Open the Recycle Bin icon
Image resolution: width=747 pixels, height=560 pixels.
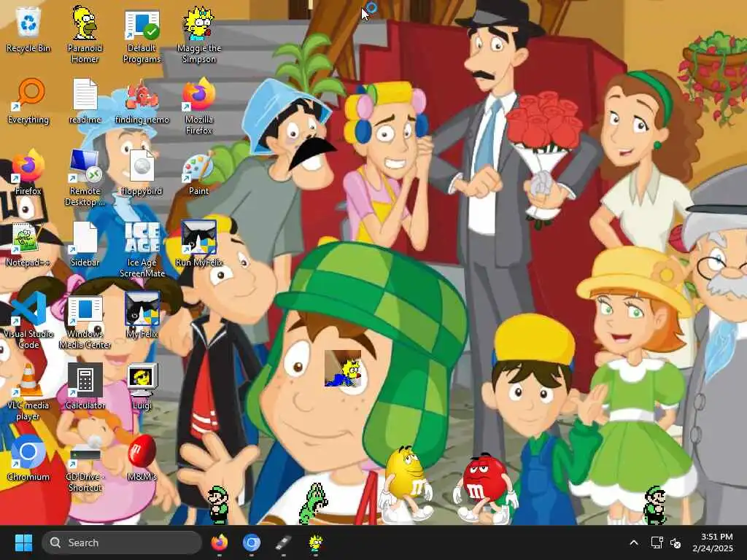pos(28,29)
